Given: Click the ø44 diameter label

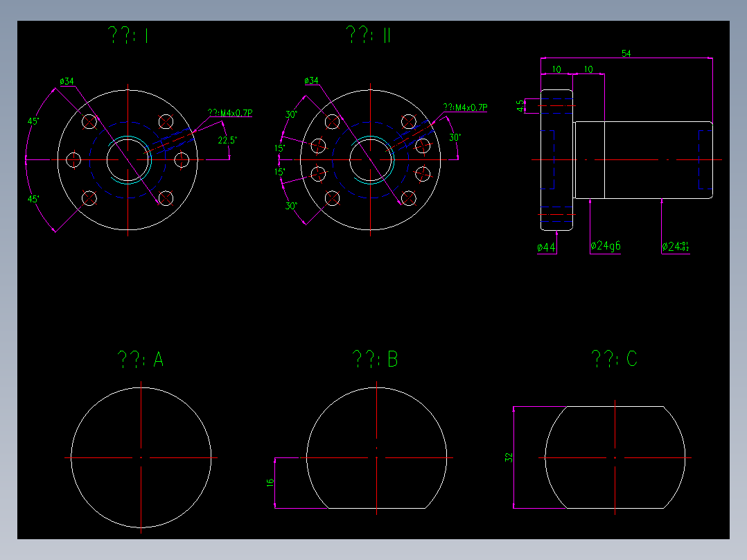Looking at the screenshot, I should pyautogui.click(x=547, y=245).
